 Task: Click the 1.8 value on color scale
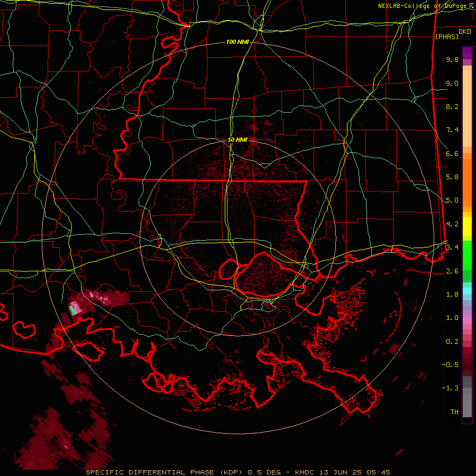(x=452, y=295)
